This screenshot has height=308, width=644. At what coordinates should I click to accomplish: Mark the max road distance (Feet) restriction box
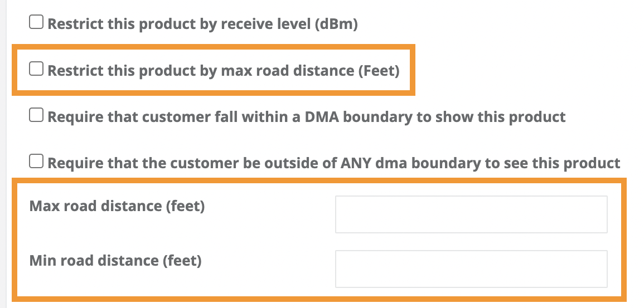click(36, 70)
